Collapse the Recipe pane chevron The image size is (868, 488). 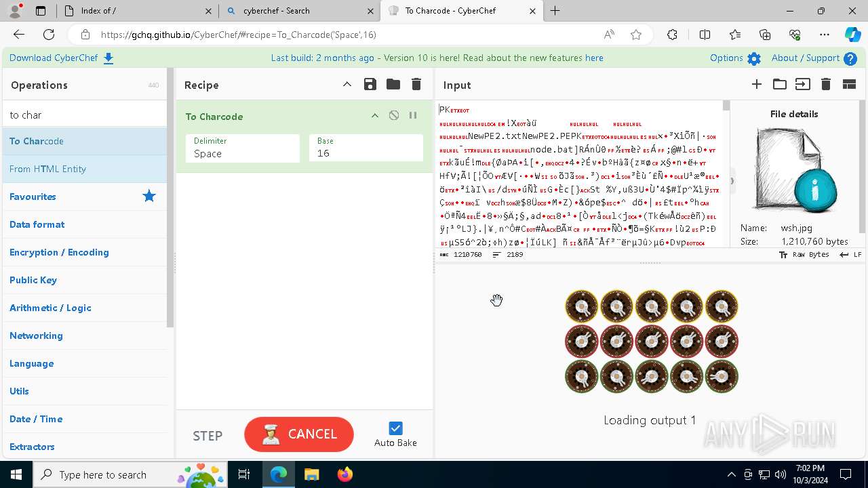point(347,85)
